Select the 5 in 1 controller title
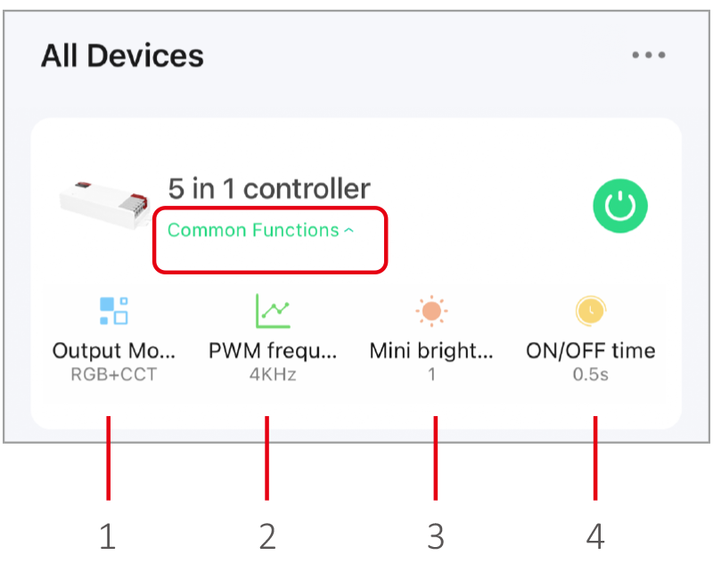Image resolution: width=713 pixels, height=588 pixels. [269, 189]
